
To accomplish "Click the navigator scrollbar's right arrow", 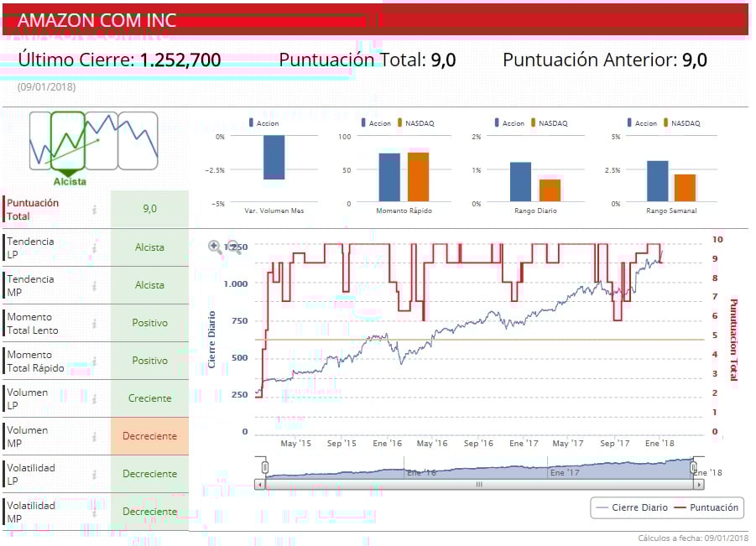I will point(699,484).
